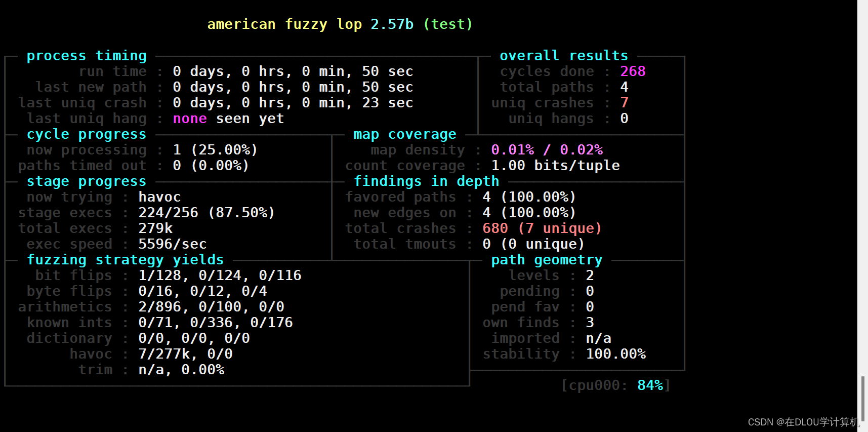The image size is (868, 432).
Task: Click arithmetics value '2/896, 0/100, 0/0'
Action: 211,307
